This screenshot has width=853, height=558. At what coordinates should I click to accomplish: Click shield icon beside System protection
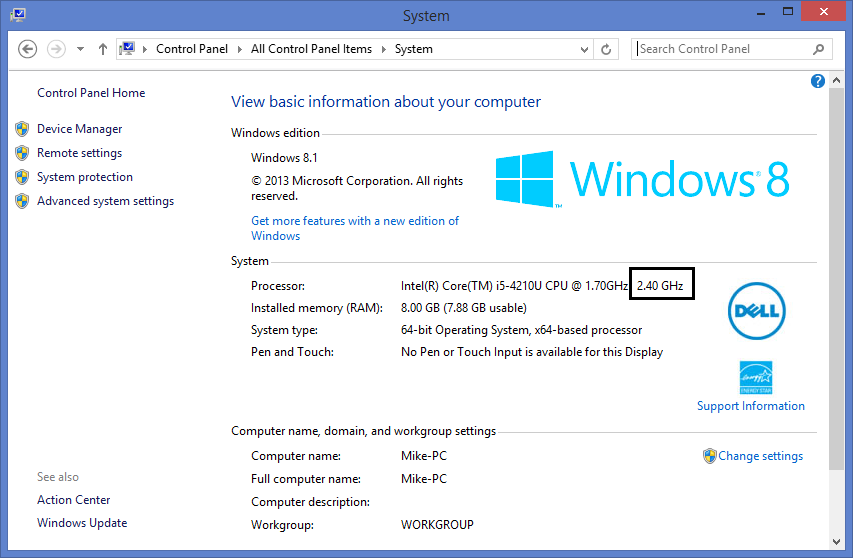pos(22,177)
